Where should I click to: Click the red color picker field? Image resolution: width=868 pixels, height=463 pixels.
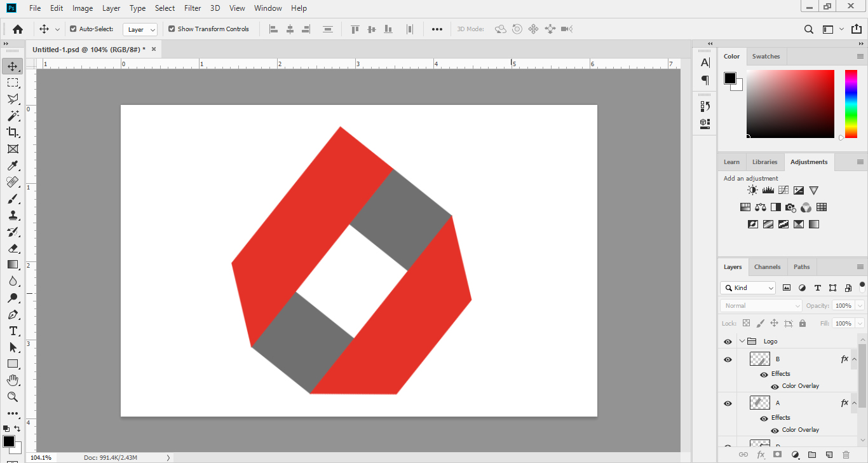pyautogui.click(x=790, y=104)
